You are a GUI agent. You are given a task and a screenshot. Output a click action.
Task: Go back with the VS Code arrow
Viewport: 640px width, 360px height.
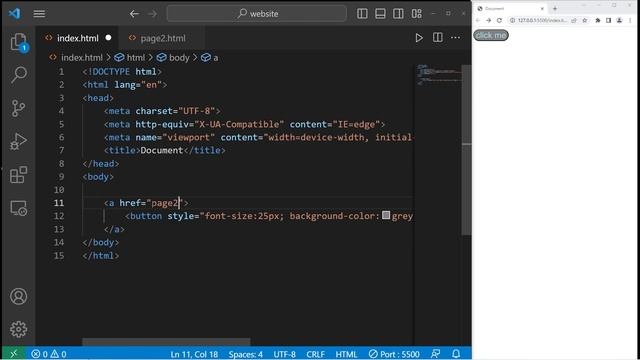134,14
